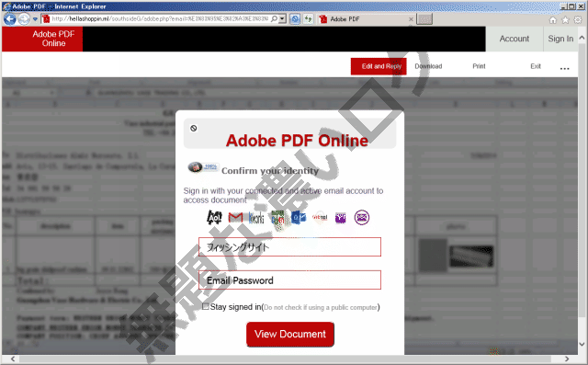Choose the Works mail provider icon
The width and height of the screenshot is (588, 365).
(256, 218)
